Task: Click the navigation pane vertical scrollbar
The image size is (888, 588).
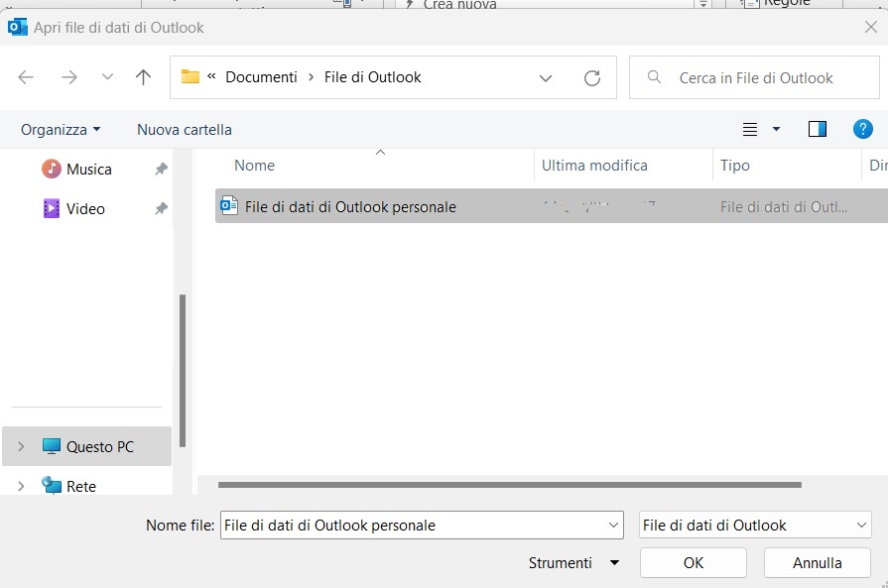Action: 183,371
